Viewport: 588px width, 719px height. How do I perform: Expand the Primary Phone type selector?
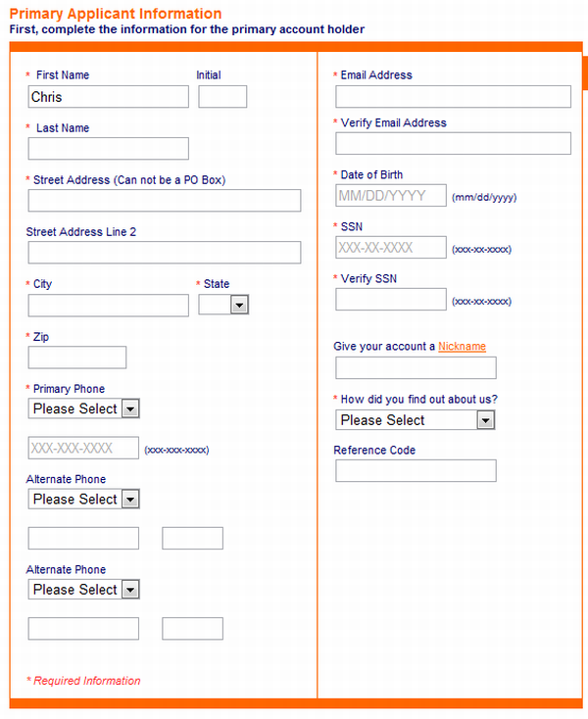(83, 408)
